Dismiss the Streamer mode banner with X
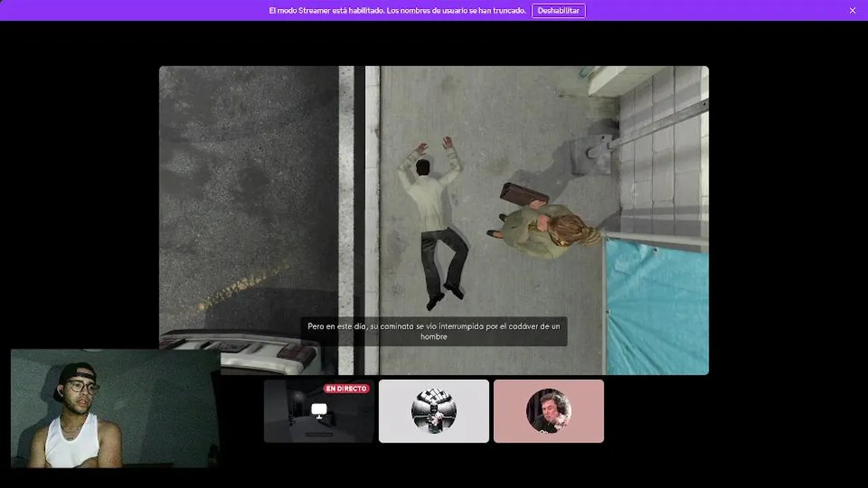 click(x=852, y=11)
